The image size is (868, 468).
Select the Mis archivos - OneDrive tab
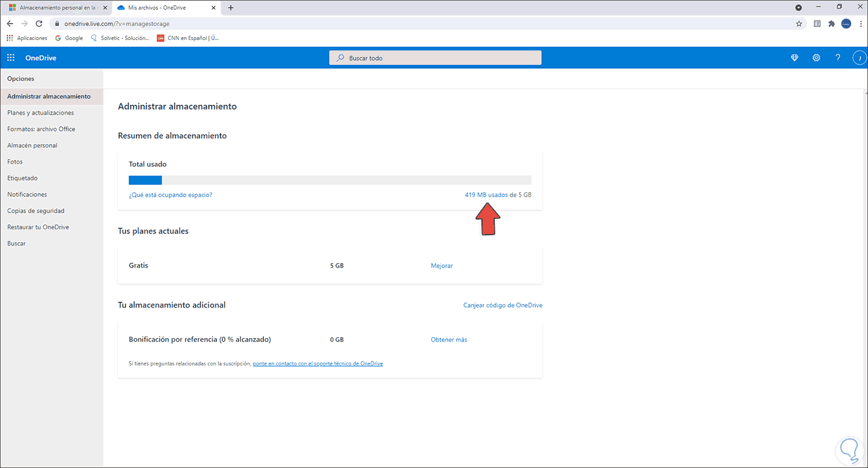165,8
